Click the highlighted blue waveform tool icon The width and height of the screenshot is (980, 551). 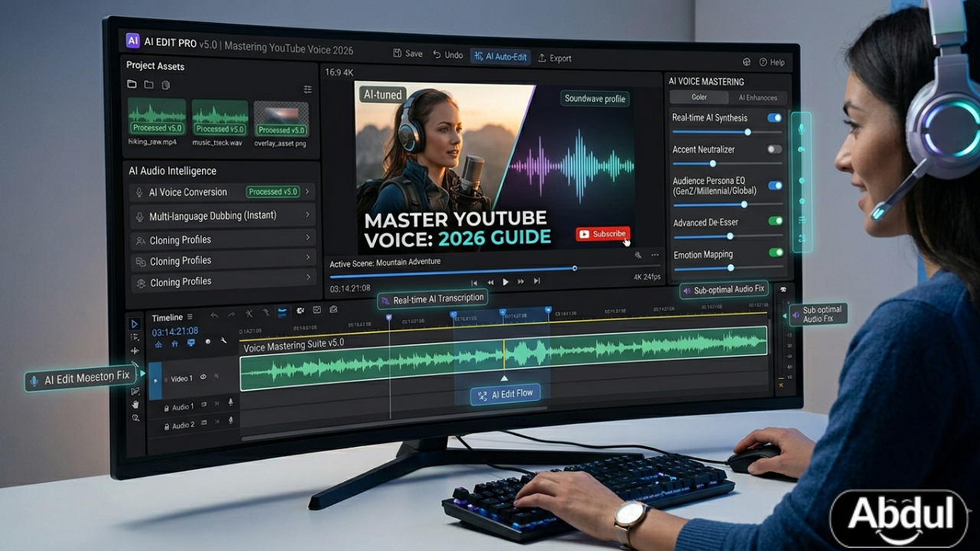tap(283, 312)
